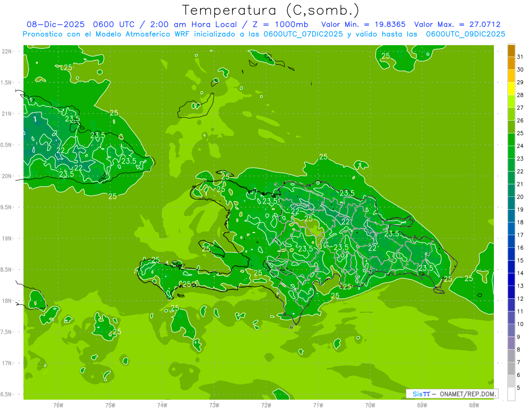Click the 76W longitude axis label
The height and width of the screenshot is (411, 532).
pyautogui.click(x=58, y=405)
